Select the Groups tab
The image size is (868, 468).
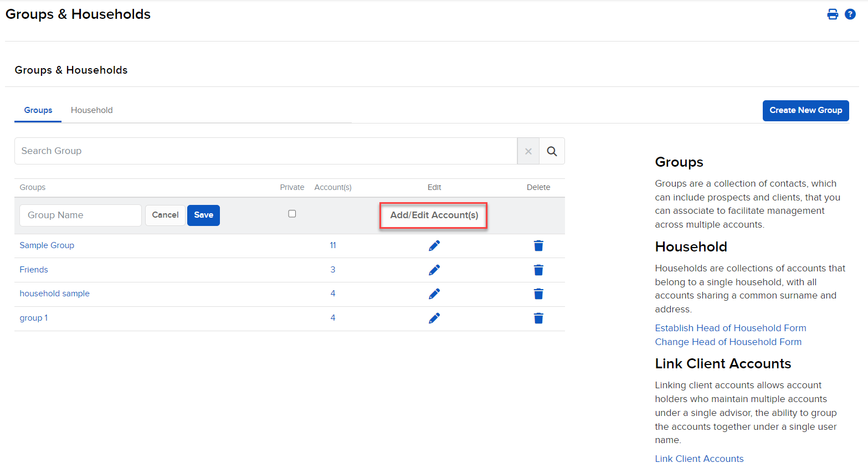tap(38, 110)
